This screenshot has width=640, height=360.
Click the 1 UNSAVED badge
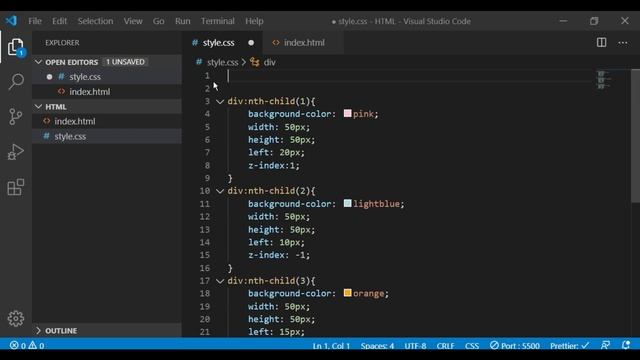pos(125,62)
